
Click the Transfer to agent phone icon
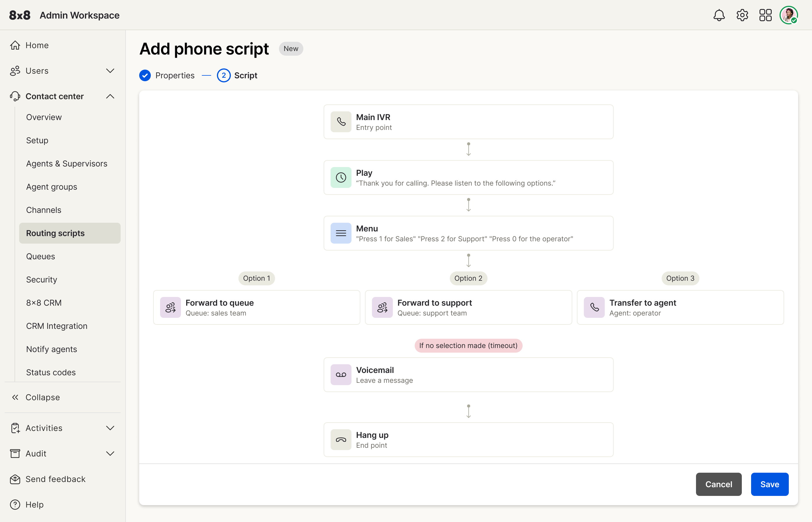click(x=594, y=307)
